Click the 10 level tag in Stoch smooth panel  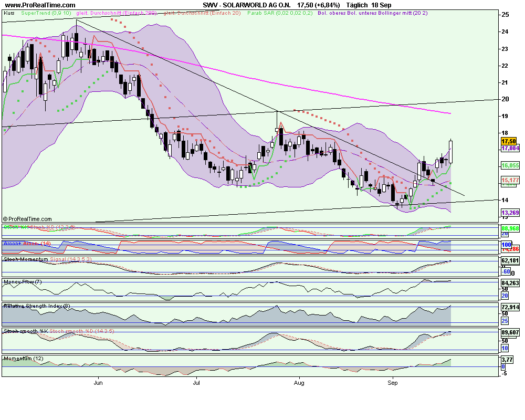tap(505, 348)
